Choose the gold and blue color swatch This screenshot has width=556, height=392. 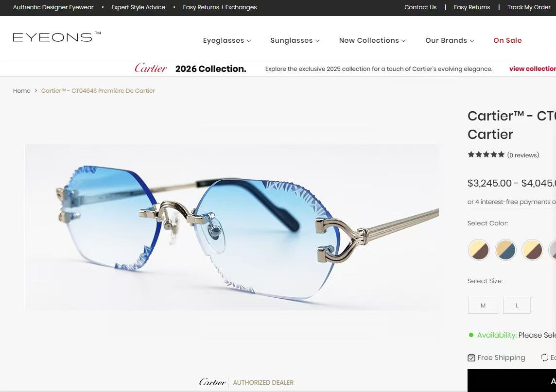pyautogui.click(x=505, y=250)
